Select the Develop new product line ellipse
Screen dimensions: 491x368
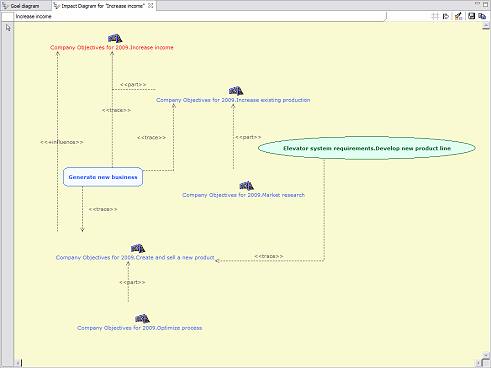(367, 148)
